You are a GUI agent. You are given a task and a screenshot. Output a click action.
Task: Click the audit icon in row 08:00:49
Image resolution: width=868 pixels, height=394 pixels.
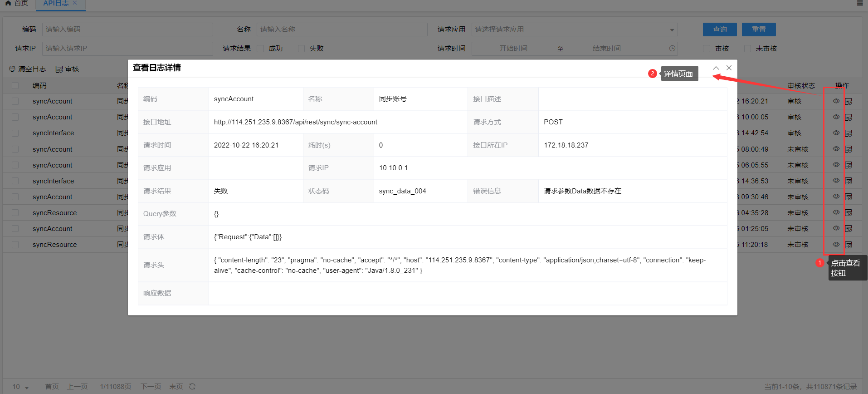[x=848, y=149]
